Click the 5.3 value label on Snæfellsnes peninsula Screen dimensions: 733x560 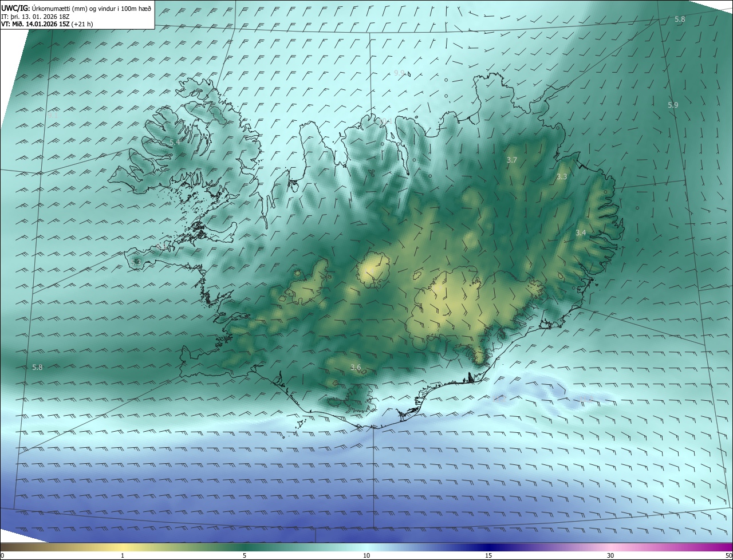pos(136,262)
